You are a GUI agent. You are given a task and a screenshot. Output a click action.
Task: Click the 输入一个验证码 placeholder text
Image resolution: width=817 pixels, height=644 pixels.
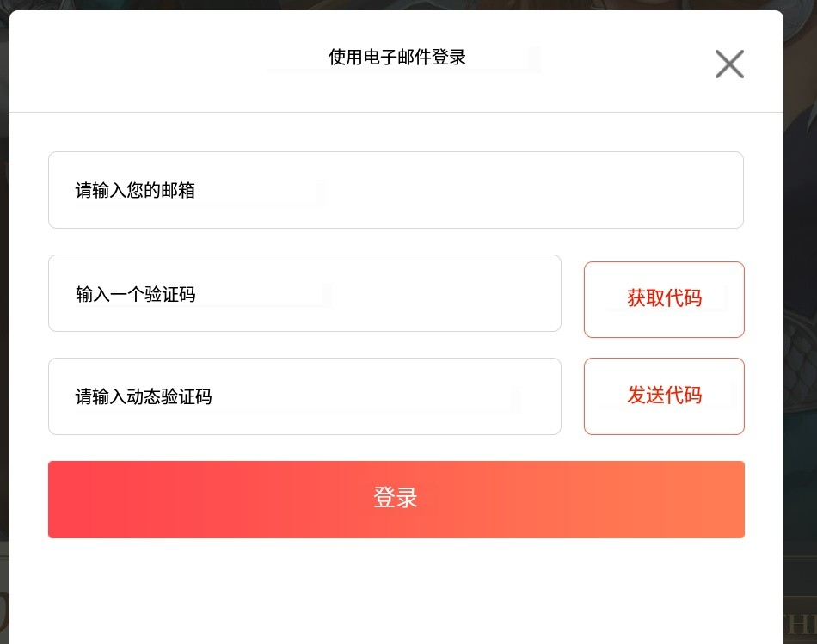(136, 294)
